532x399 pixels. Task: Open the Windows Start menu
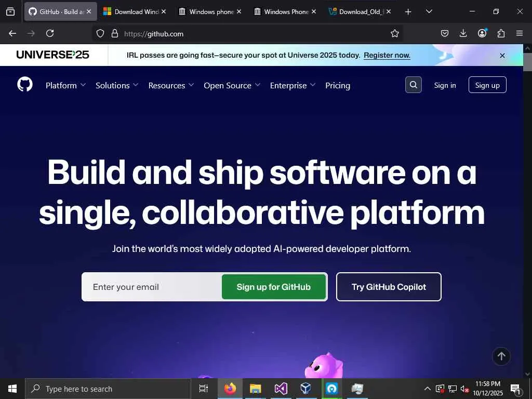12,389
